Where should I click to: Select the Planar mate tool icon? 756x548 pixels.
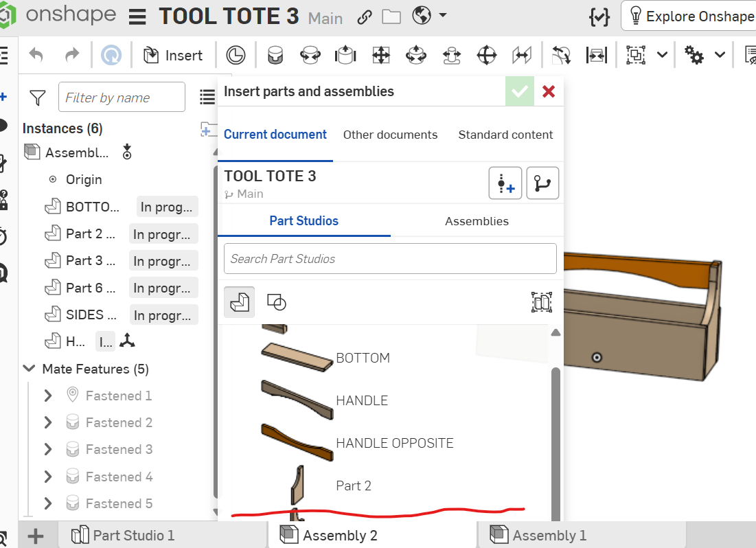[380, 56]
